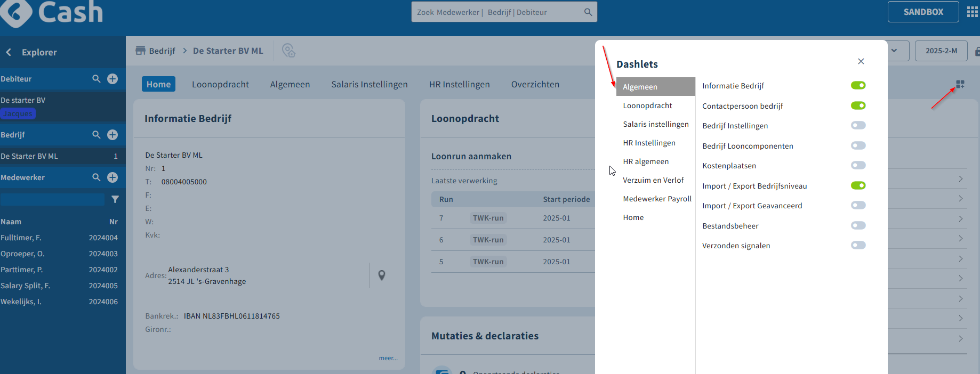Open the dropdown arrow beside period 2025-2-M
The height and width of the screenshot is (374, 980).
[x=894, y=51]
